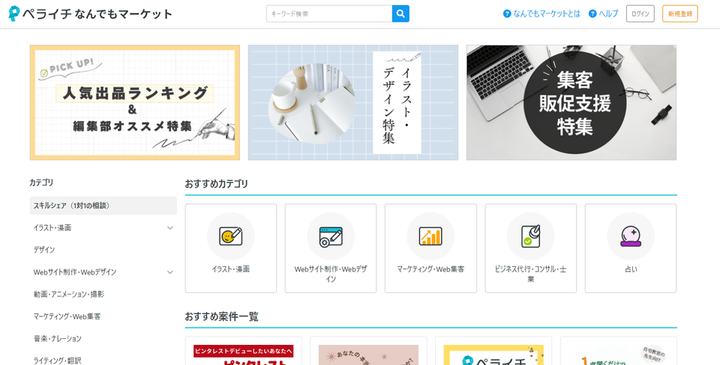The width and height of the screenshot is (720, 365).
Task: Open the 集客 販促支援 特集 banner
Action: (571, 102)
